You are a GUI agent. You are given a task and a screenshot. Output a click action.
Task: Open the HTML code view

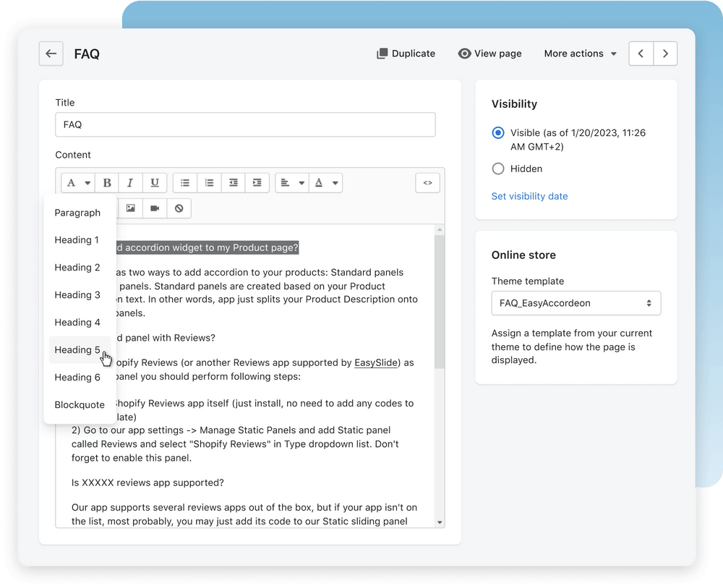427,182
